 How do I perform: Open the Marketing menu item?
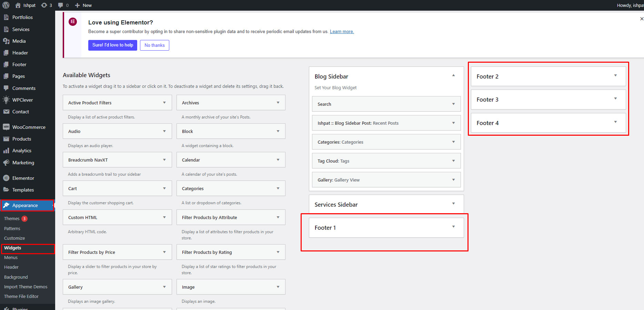(x=23, y=163)
